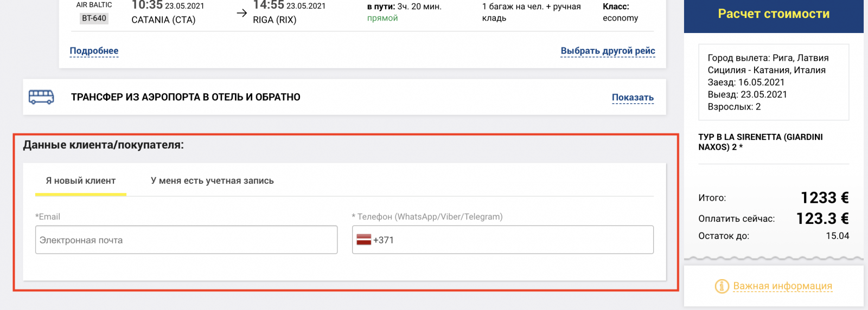Click the *Email field label
This screenshot has width=868, height=310.
pyautogui.click(x=48, y=217)
